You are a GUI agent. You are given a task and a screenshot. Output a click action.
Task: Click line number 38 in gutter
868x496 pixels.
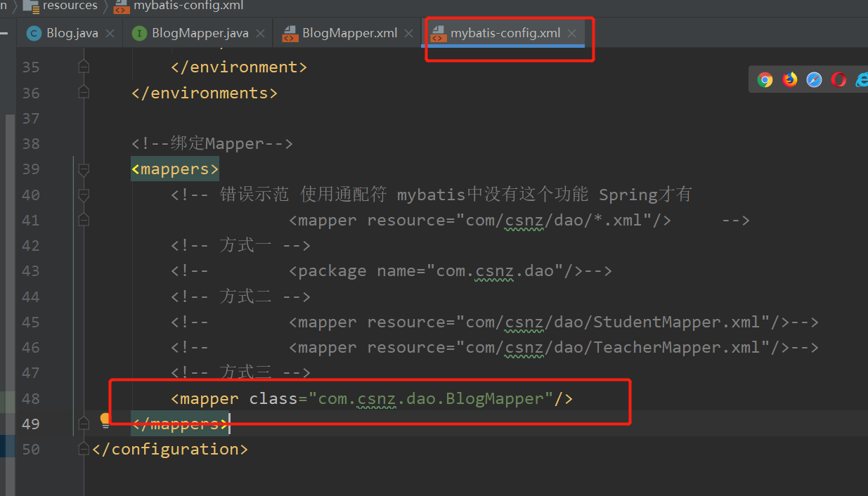coord(31,144)
